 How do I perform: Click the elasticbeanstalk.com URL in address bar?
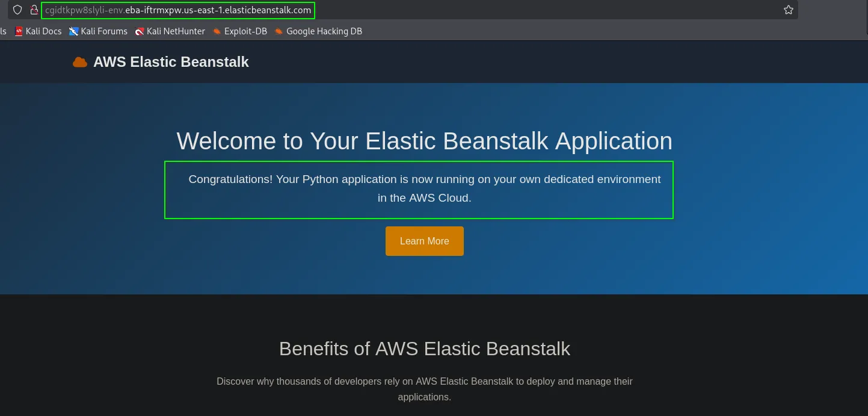[178, 10]
